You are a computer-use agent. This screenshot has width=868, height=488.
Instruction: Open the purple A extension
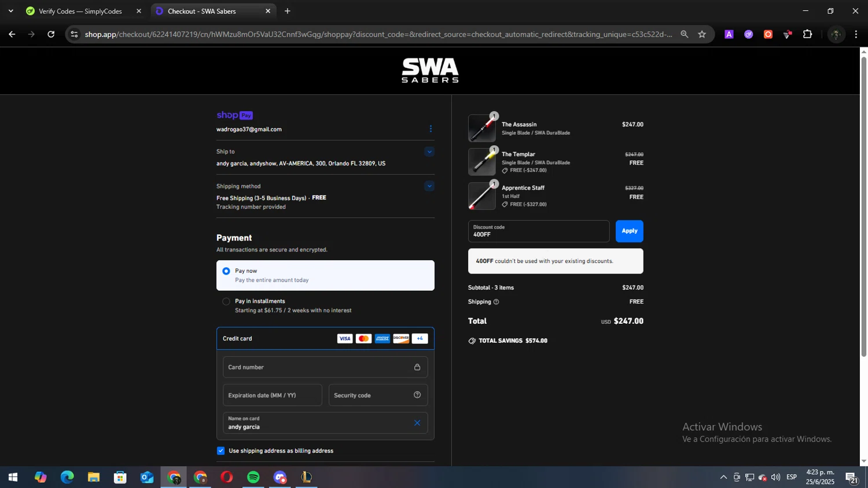(729, 34)
